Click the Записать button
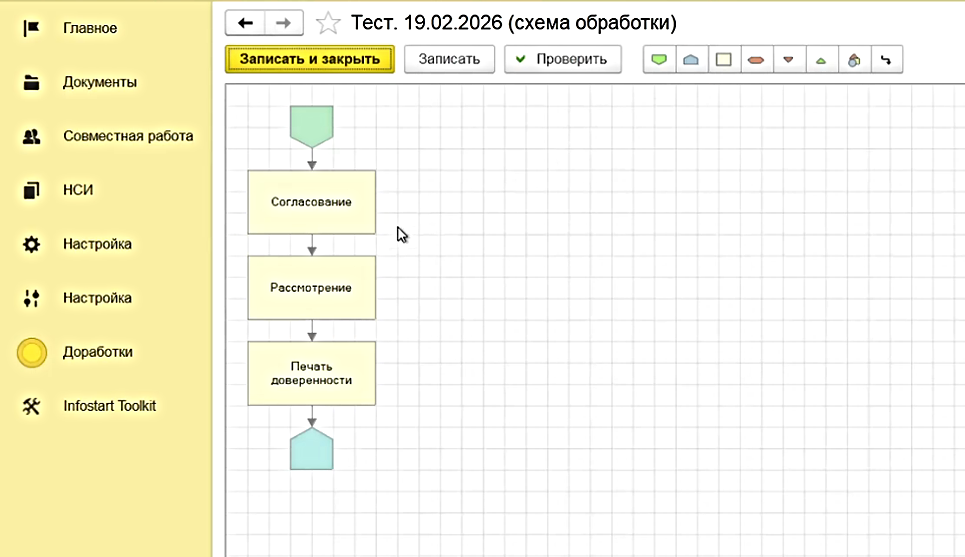 click(449, 59)
